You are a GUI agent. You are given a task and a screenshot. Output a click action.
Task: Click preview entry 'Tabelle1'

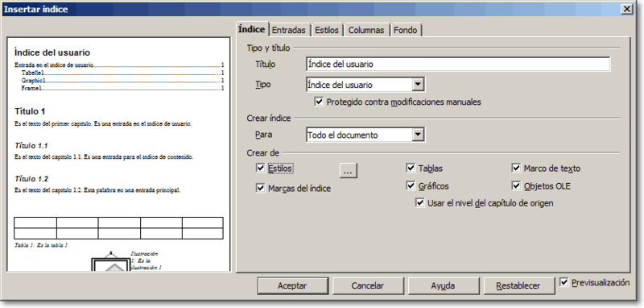(32, 73)
